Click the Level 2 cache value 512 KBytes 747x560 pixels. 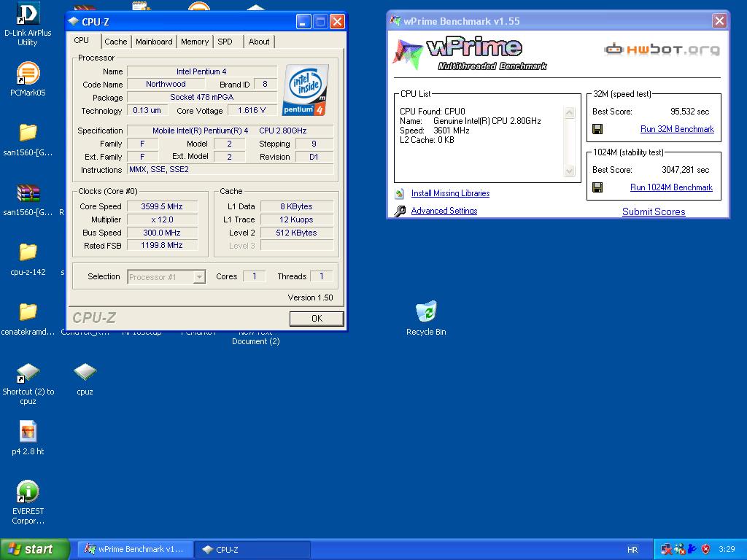(296, 233)
